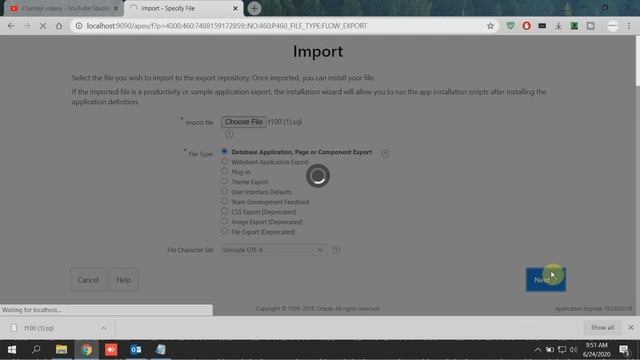Image resolution: width=640 pixels, height=360 pixels.
Task: Open Windows search from the taskbar
Action: 36,349
